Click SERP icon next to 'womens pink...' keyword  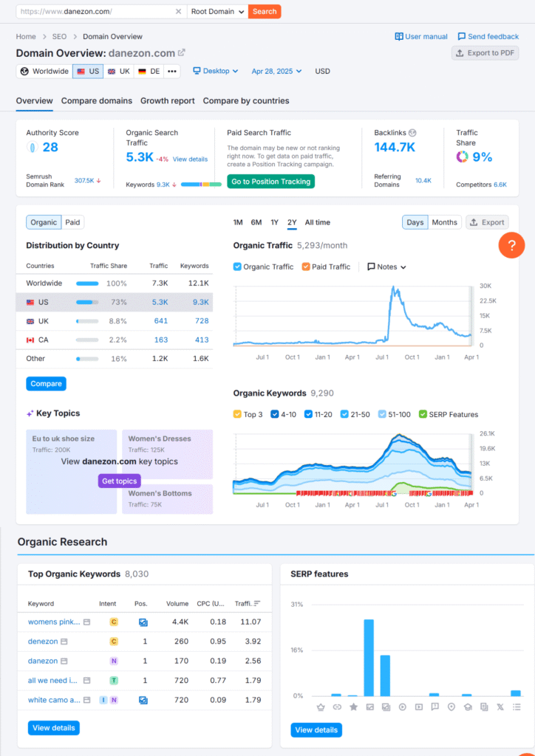tap(87, 622)
